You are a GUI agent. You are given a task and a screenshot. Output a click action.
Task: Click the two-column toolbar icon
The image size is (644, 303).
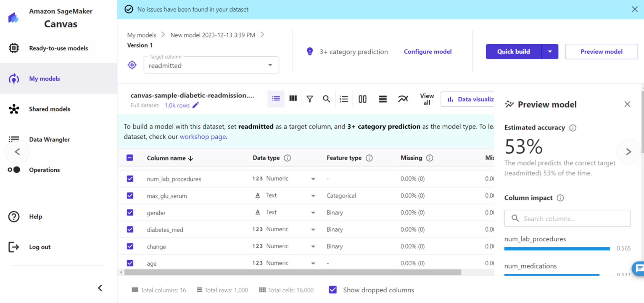pyautogui.click(x=363, y=99)
